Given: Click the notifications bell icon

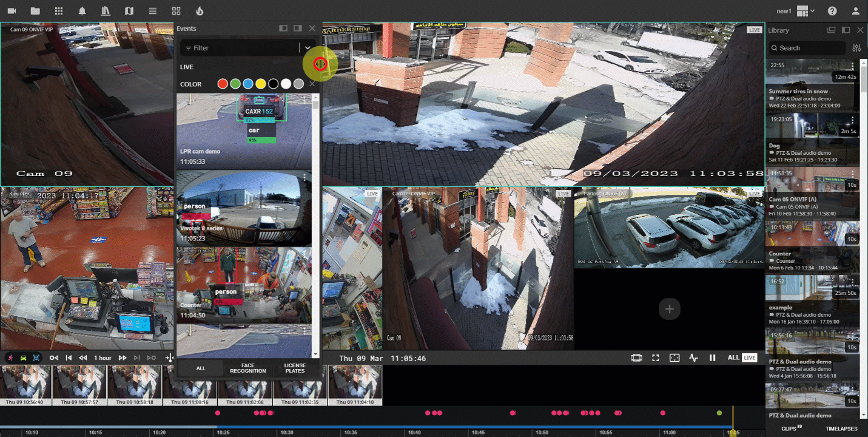Looking at the screenshot, I should [x=82, y=11].
